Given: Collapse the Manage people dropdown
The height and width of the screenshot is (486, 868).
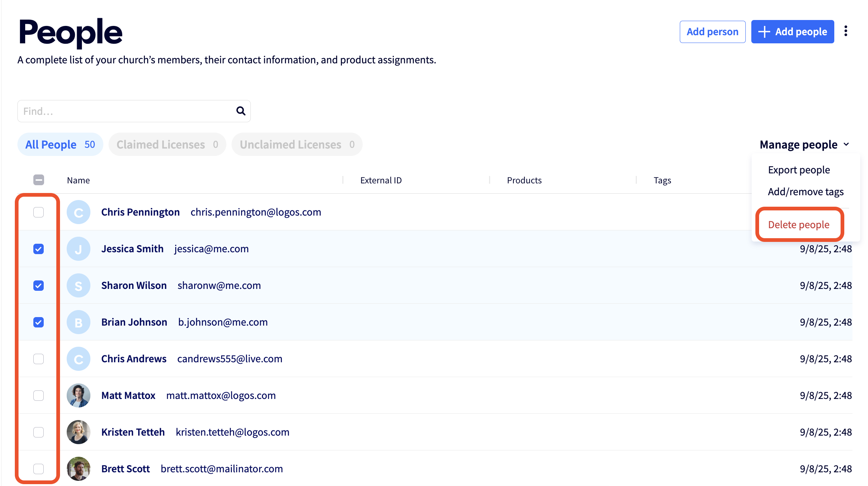Looking at the screenshot, I should (804, 144).
